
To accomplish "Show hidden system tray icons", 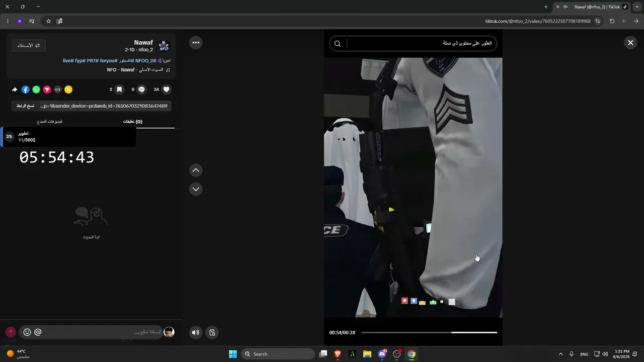I will [x=561, y=354].
